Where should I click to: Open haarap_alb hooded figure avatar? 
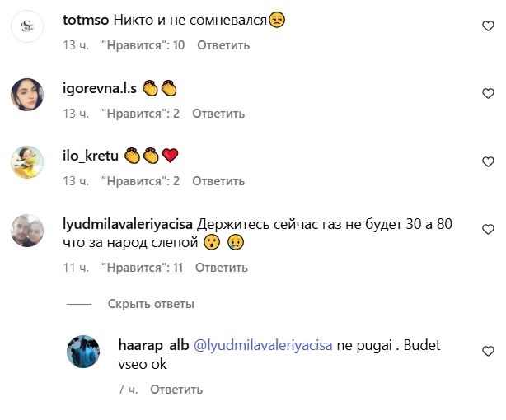pos(83,352)
